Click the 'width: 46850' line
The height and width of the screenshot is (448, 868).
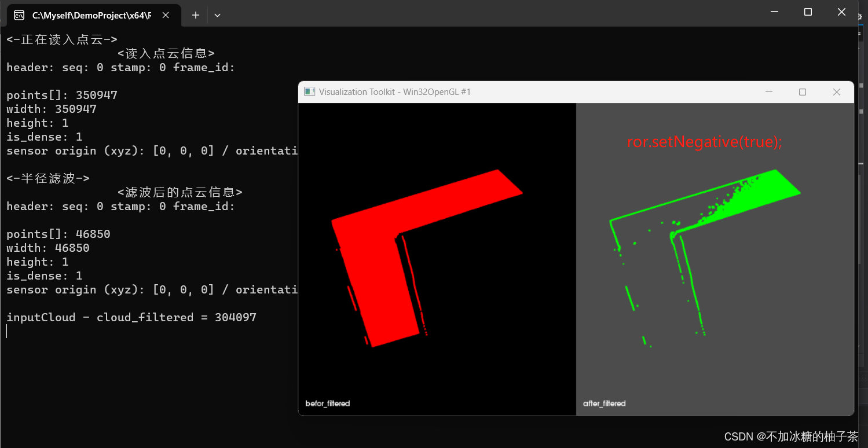(x=48, y=248)
